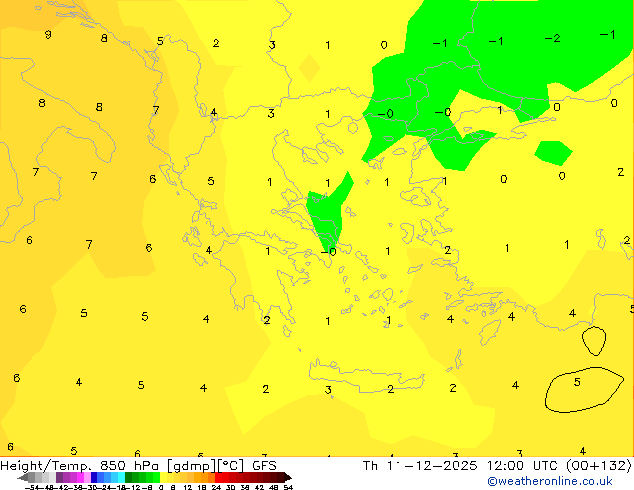Click the "-54" legend scale label
Viewport: 634px width, 490px height.
click(33, 487)
